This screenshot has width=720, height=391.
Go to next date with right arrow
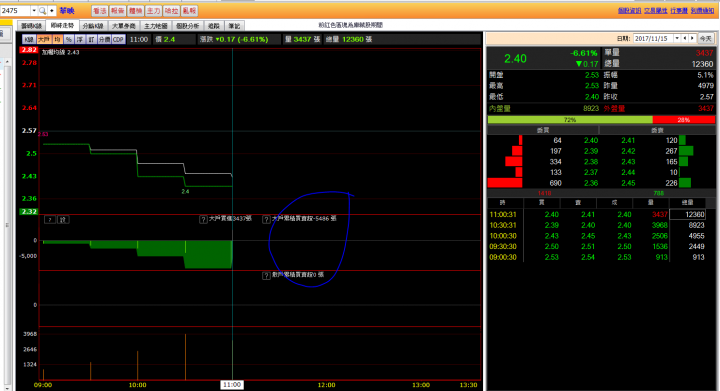pyautogui.click(x=692, y=39)
